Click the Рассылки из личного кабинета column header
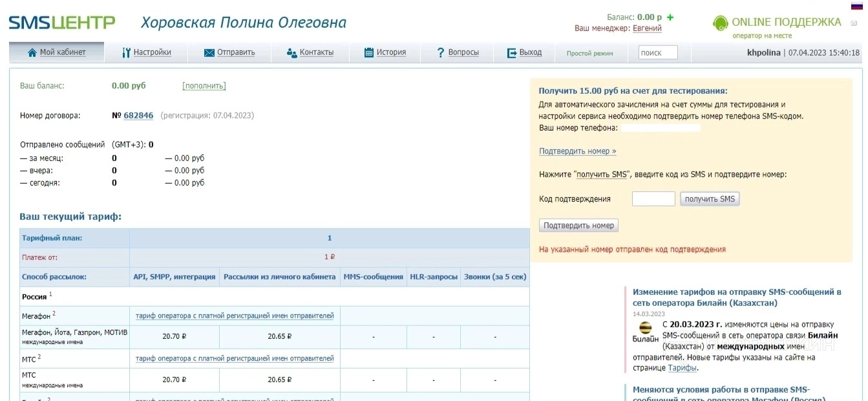This screenshot has height=401, width=868. point(279,277)
